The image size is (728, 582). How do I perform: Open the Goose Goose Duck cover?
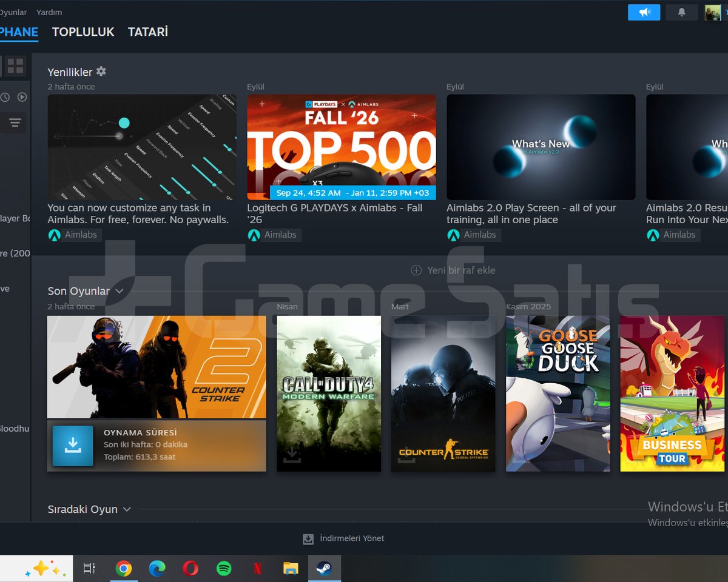pos(558,393)
